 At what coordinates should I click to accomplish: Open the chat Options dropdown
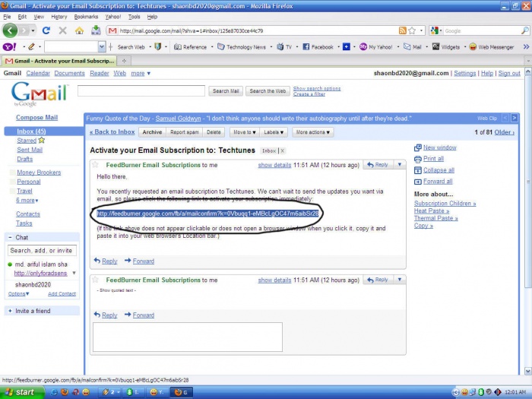[x=19, y=294]
